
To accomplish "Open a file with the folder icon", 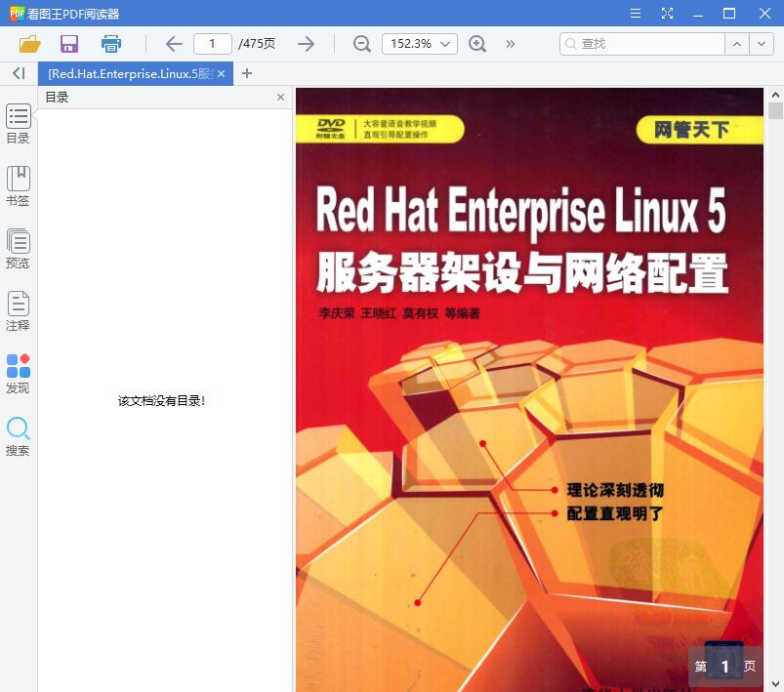I will (x=30, y=44).
